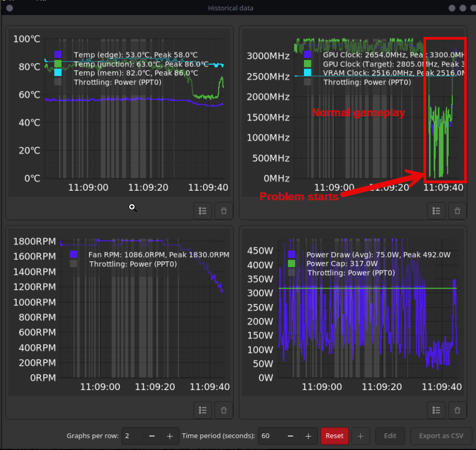Increase time period seconds with plus

pos(308,436)
